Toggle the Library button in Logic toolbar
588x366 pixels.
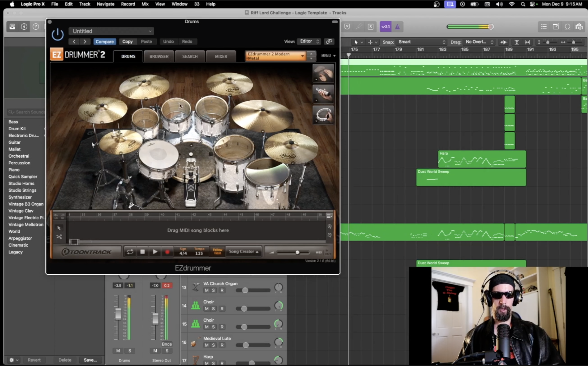12,27
